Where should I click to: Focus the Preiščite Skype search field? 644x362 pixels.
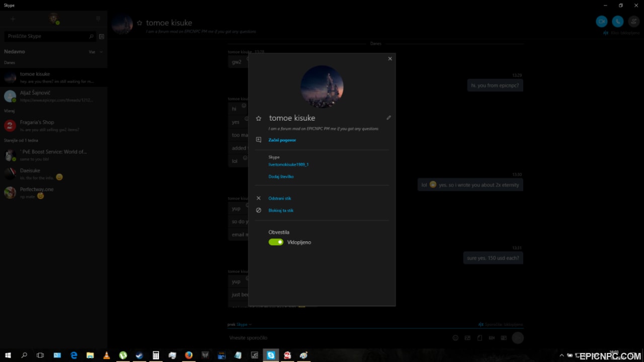click(49, 36)
